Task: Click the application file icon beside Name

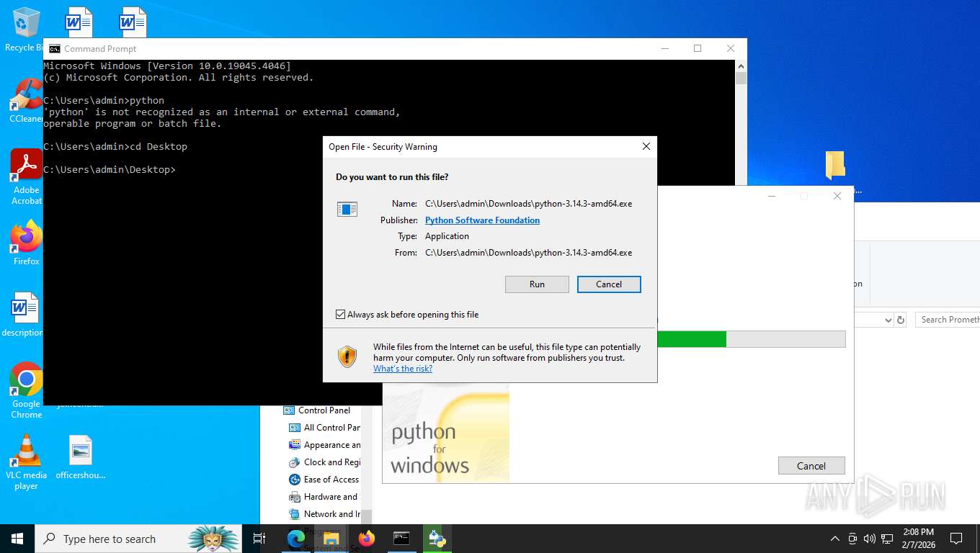Action: (347, 210)
